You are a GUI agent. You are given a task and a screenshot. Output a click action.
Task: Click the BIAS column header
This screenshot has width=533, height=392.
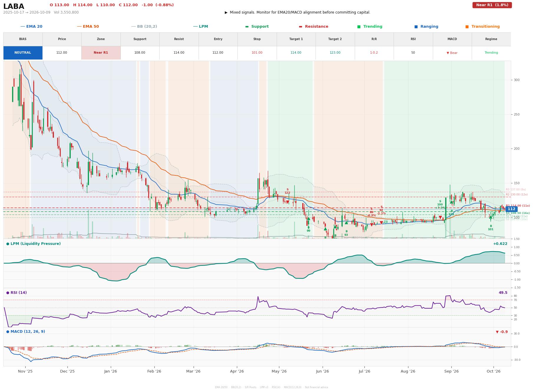coord(23,39)
